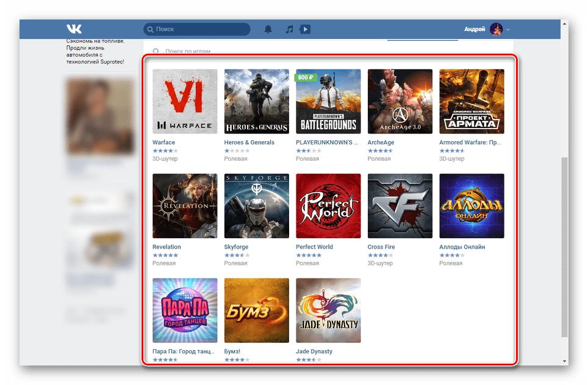
Task: Open the Armored Warfare Армата thumbnail
Action: point(471,101)
